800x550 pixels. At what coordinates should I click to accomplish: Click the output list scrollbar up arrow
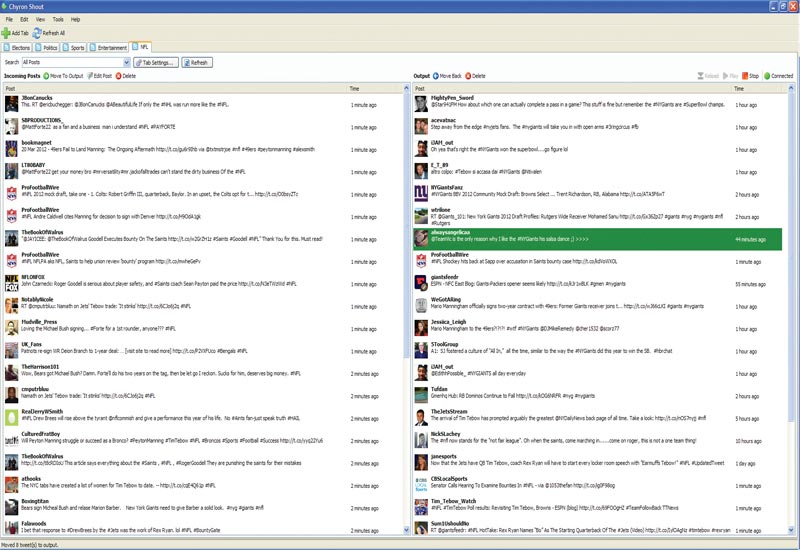[x=791, y=88]
